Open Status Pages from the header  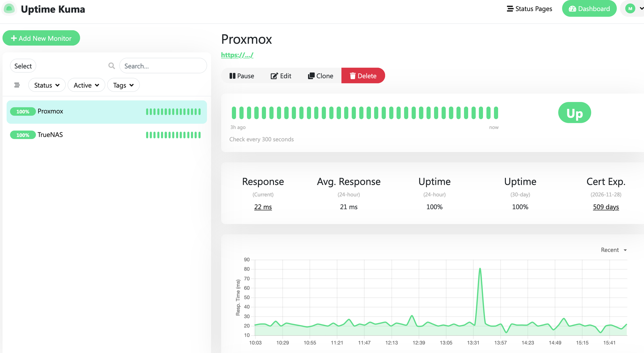coord(529,9)
